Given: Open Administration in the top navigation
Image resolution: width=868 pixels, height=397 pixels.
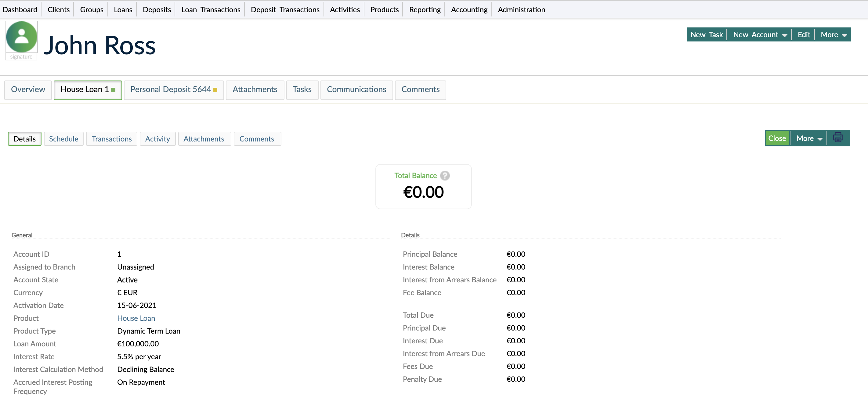Looking at the screenshot, I should pos(521,9).
